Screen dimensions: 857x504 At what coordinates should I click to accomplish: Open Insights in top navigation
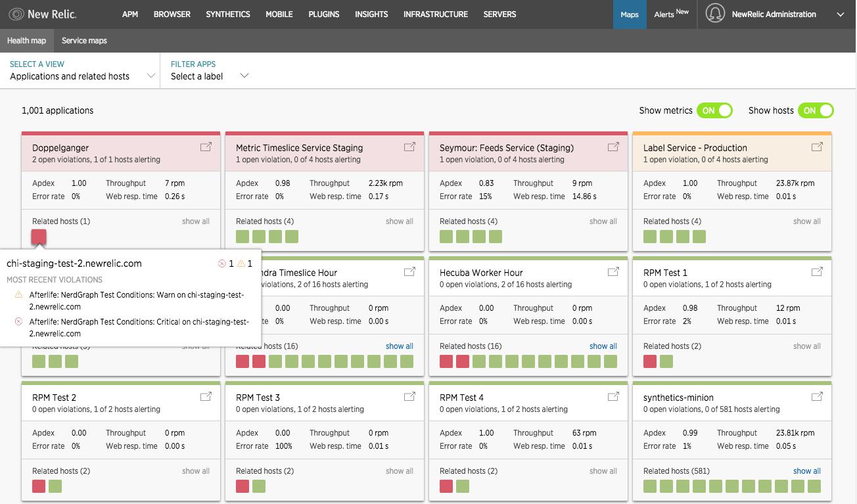coord(371,14)
